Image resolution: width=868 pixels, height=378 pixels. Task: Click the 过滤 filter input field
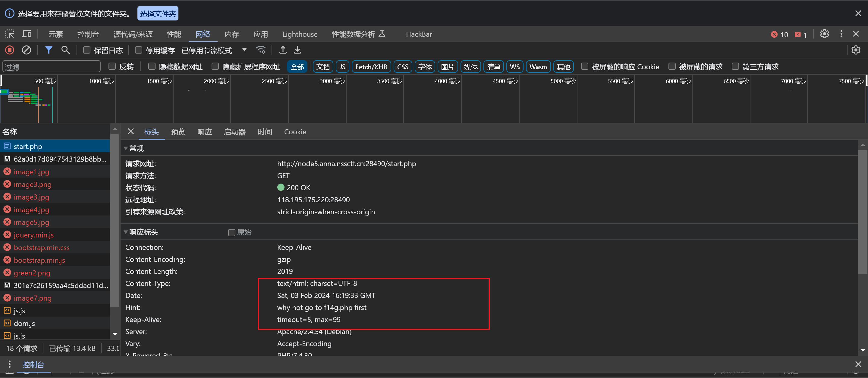(x=51, y=67)
